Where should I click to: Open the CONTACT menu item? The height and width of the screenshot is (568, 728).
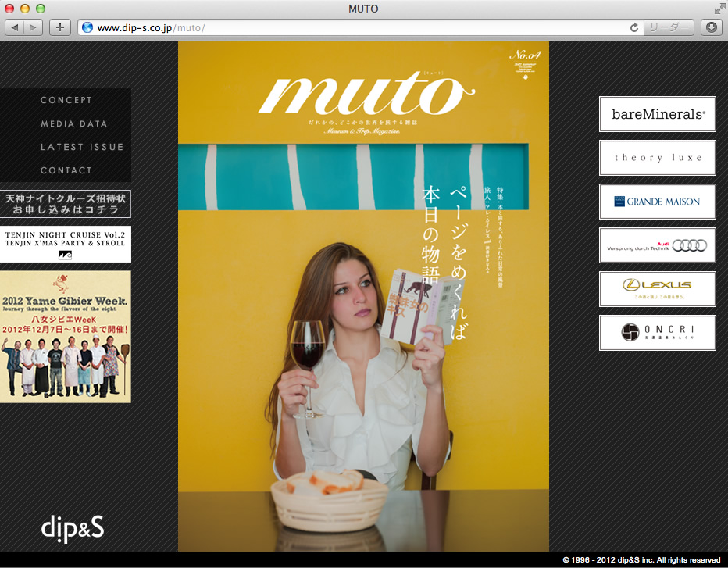pos(66,170)
